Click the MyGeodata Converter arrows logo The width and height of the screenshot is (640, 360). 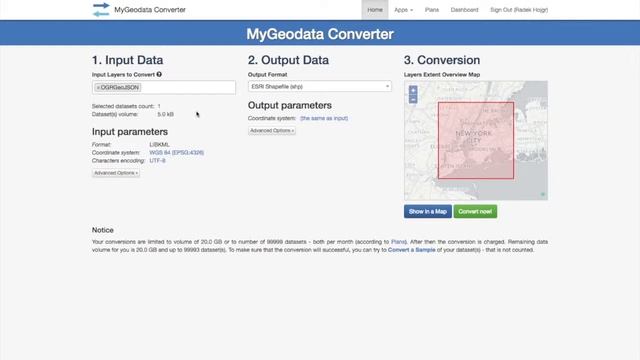click(101, 9)
